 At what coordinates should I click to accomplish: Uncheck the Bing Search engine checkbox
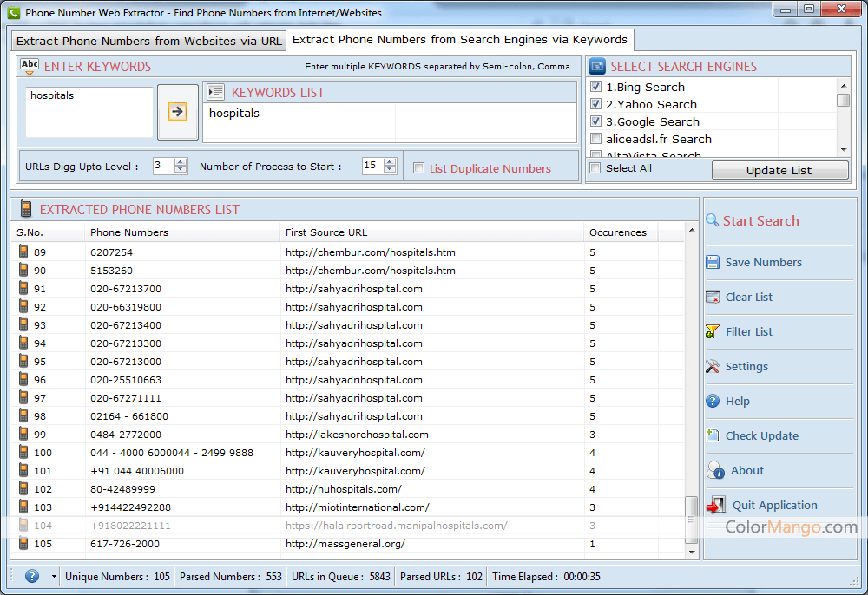point(595,87)
